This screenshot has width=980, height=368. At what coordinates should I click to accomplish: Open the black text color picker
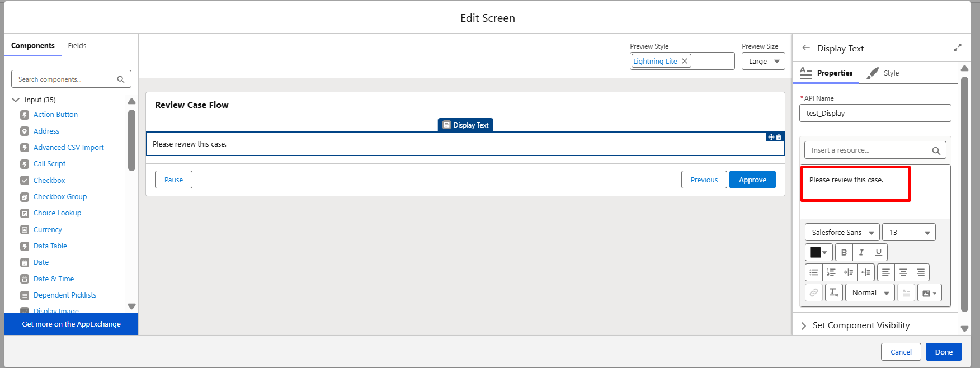pyautogui.click(x=819, y=252)
